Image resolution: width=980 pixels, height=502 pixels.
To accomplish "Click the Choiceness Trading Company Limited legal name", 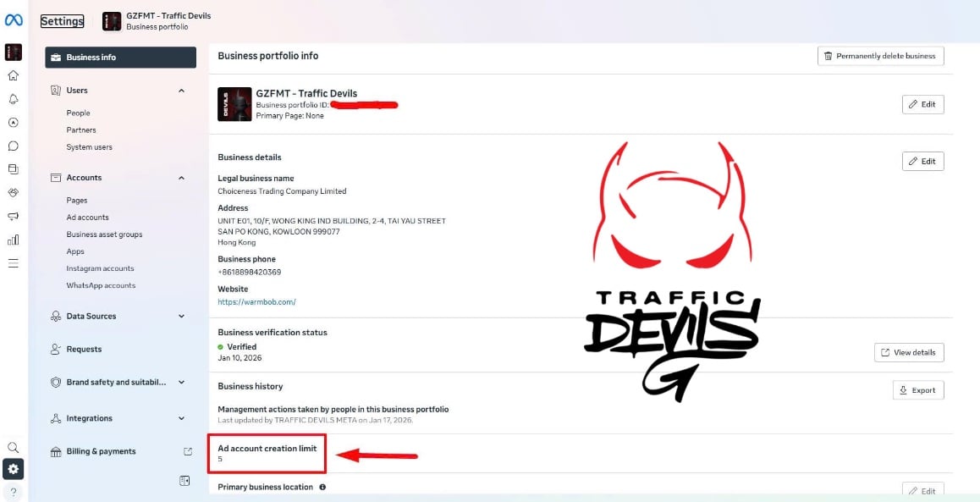I will (282, 191).
